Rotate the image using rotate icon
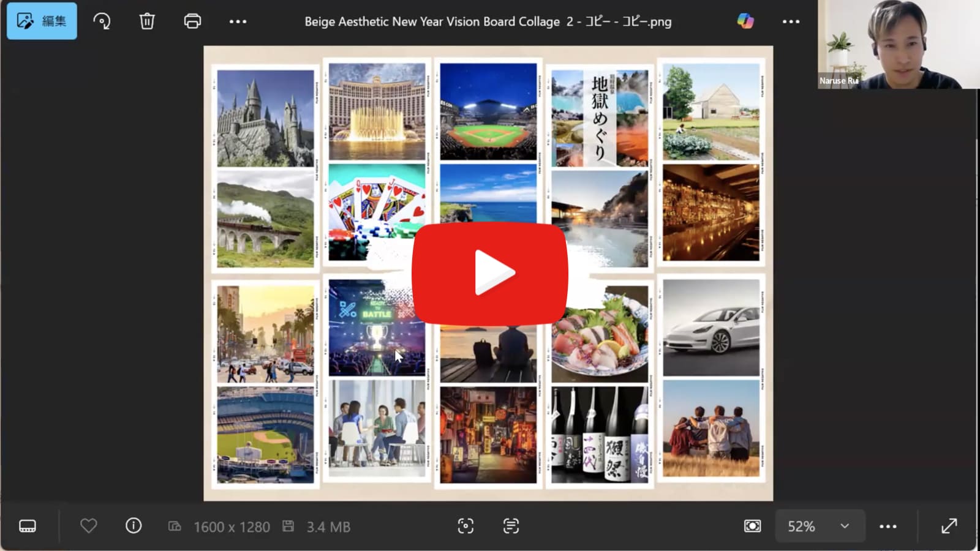Viewport: 980px width, 551px height. (102, 21)
